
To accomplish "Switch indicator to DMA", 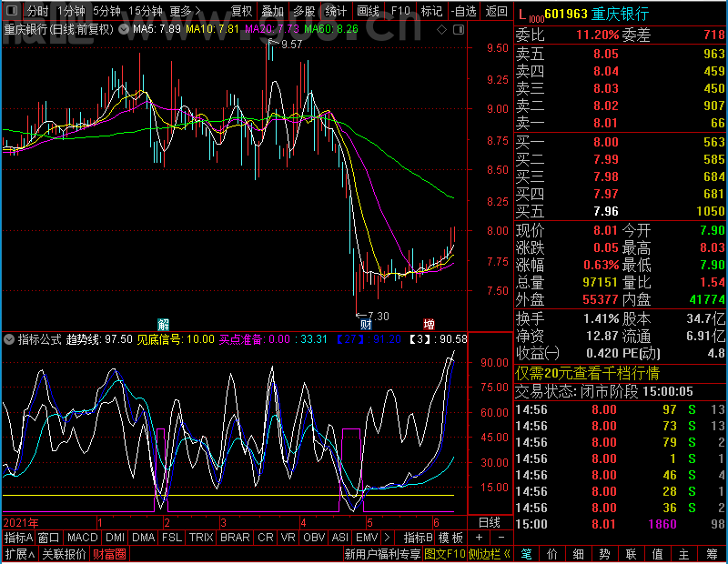I will coord(143,538).
